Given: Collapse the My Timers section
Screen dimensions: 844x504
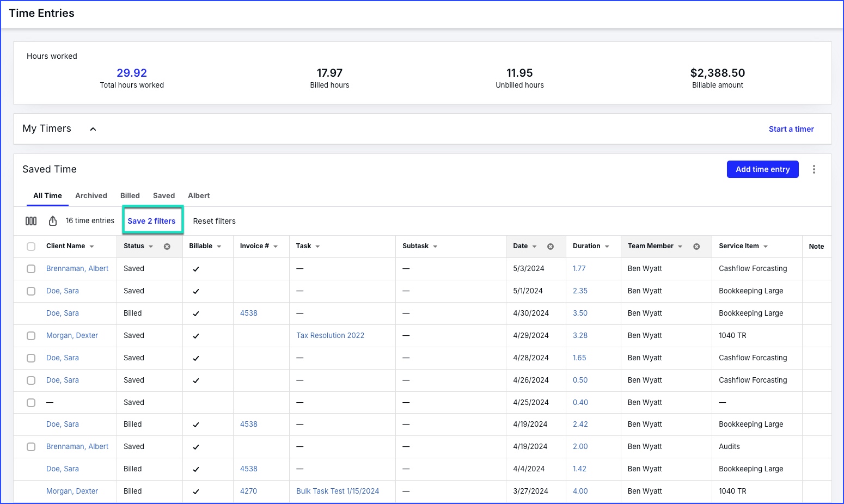Looking at the screenshot, I should (x=93, y=129).
